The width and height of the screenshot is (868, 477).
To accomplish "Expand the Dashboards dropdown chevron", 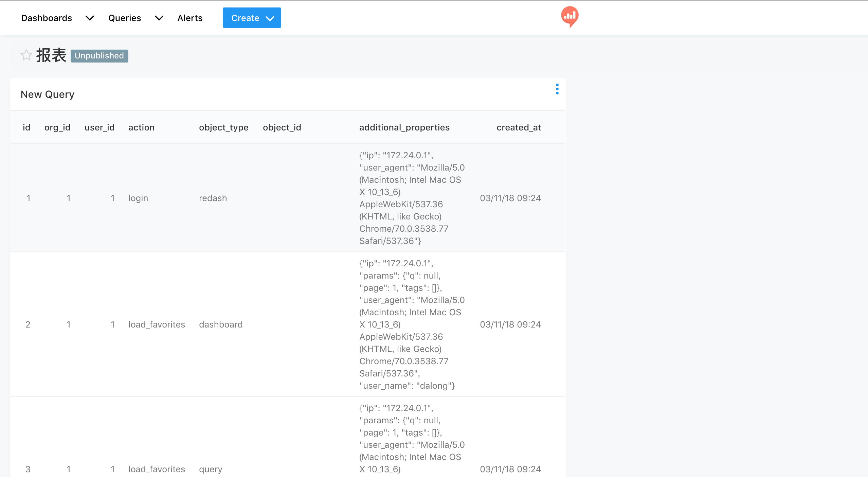I will click(90, 18).
